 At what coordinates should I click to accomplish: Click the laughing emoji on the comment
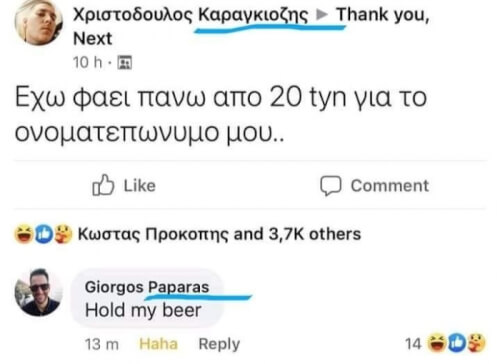tap(437, 343)
